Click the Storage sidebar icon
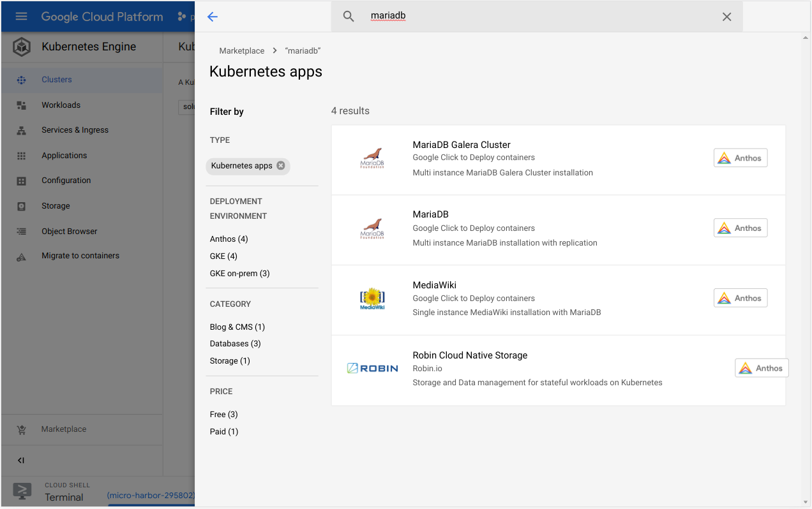 tap(21, 206)
